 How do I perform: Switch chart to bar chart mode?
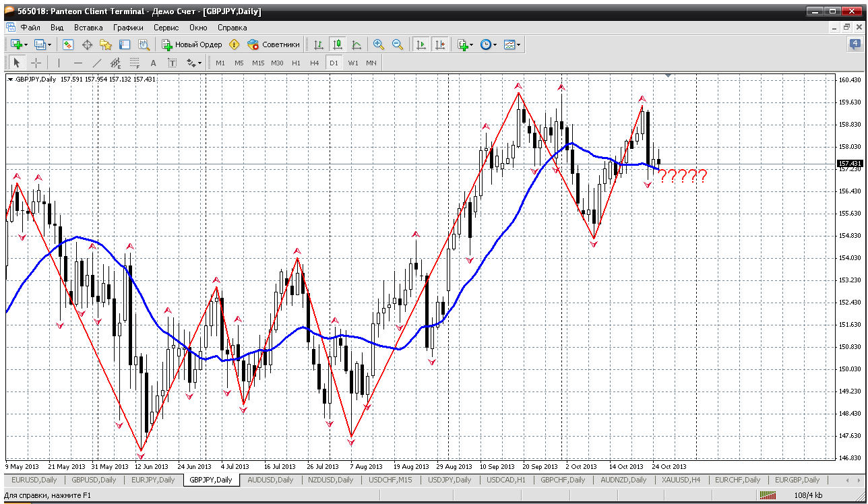[319, 44]
